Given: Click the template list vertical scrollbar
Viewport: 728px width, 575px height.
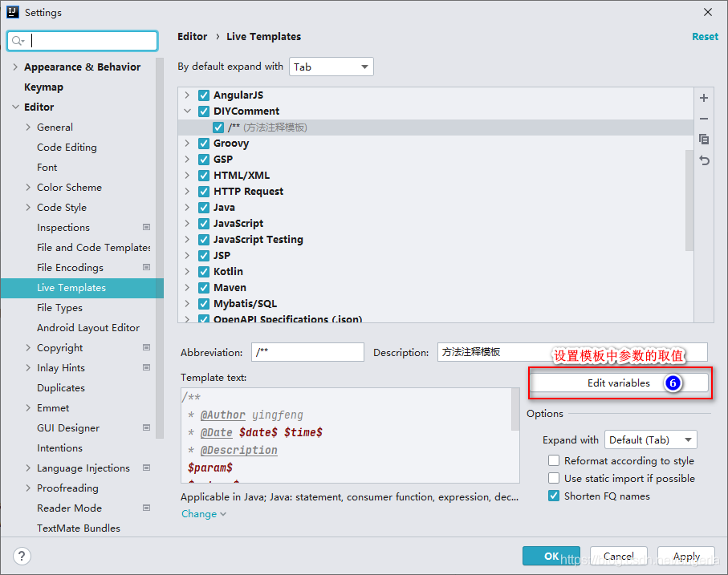Looking at the screenshot, I should tap(689, 200).
